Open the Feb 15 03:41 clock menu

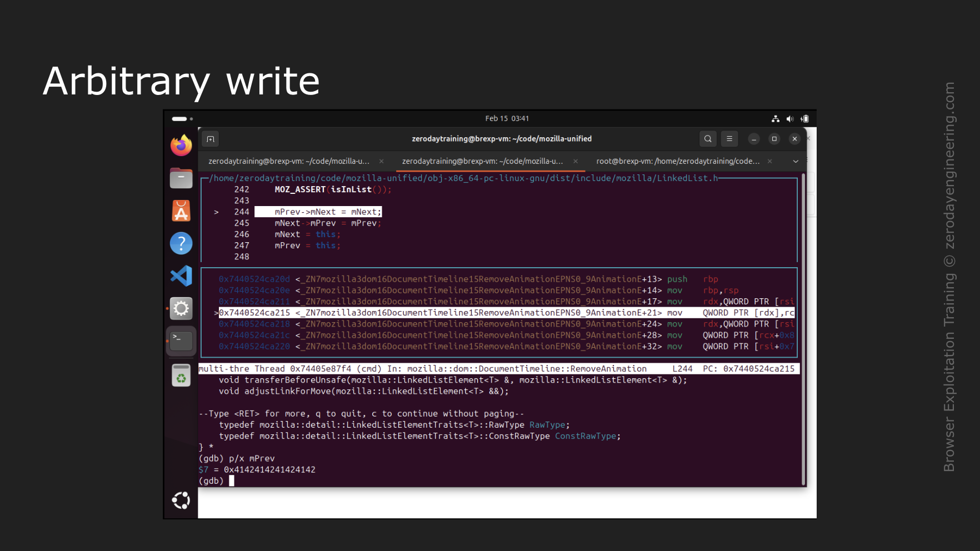507,118
